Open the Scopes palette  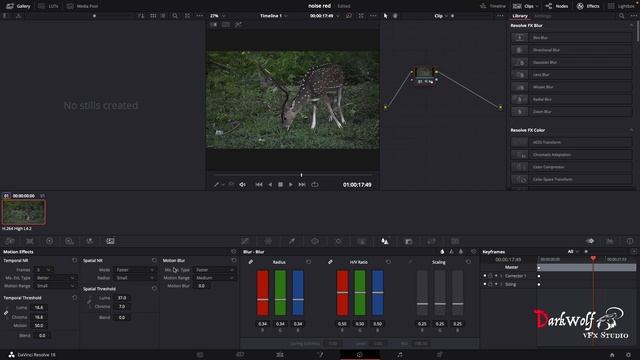click(x=610, y=241)
